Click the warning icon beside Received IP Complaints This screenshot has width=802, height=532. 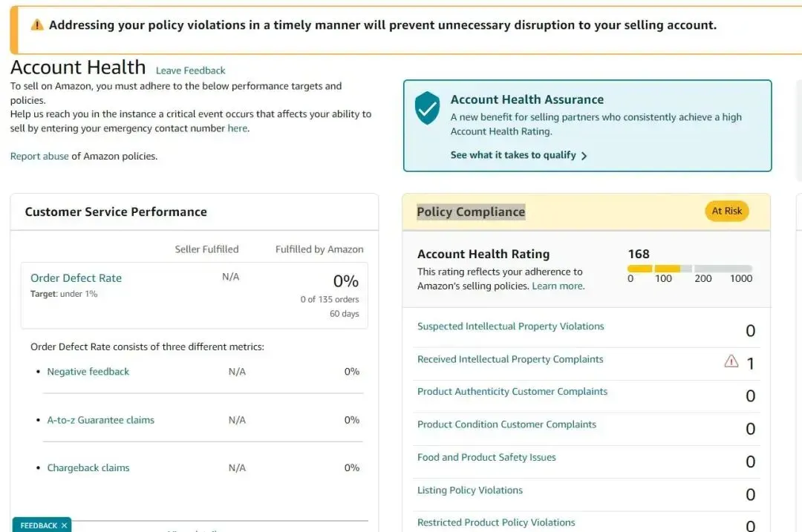[731, 361]
